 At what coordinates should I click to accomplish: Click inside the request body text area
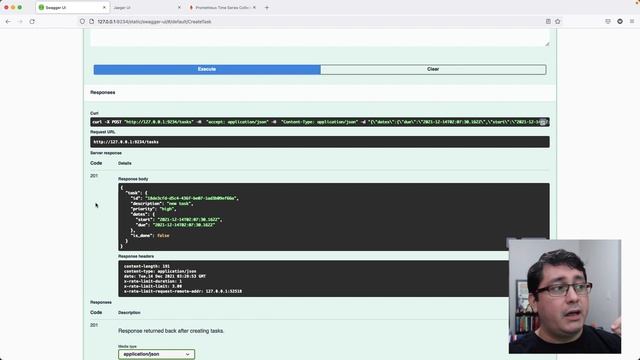point(320,38)
